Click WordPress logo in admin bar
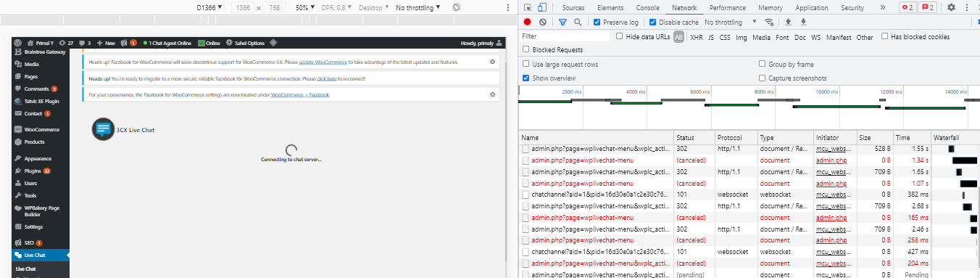 [17, 43]
